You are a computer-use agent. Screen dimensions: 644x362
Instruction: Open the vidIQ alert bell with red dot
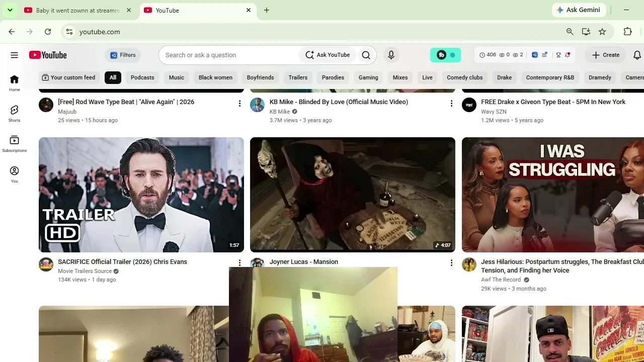[568, 55]
